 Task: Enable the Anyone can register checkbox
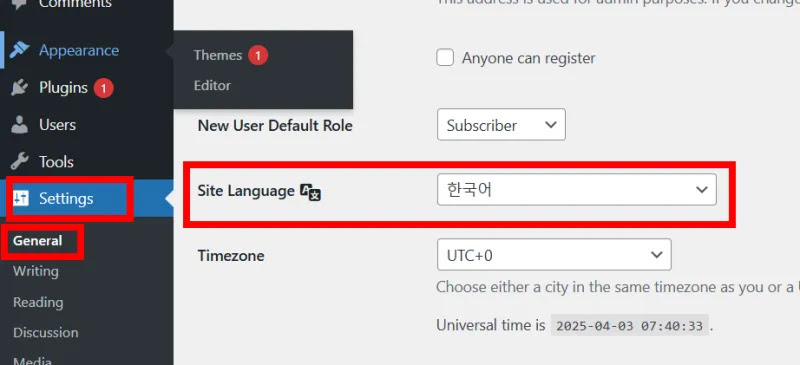click(x=445, y=58)
